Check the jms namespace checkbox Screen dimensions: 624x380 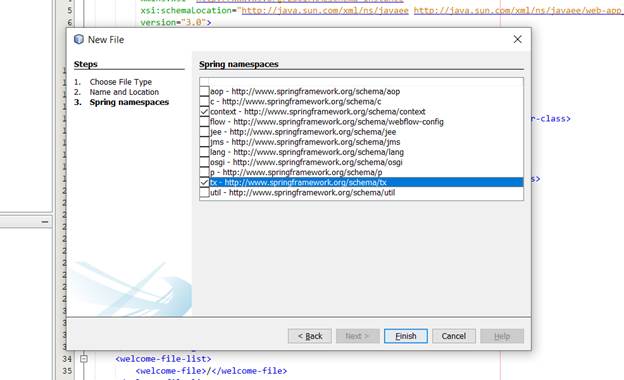pos(204,142)
